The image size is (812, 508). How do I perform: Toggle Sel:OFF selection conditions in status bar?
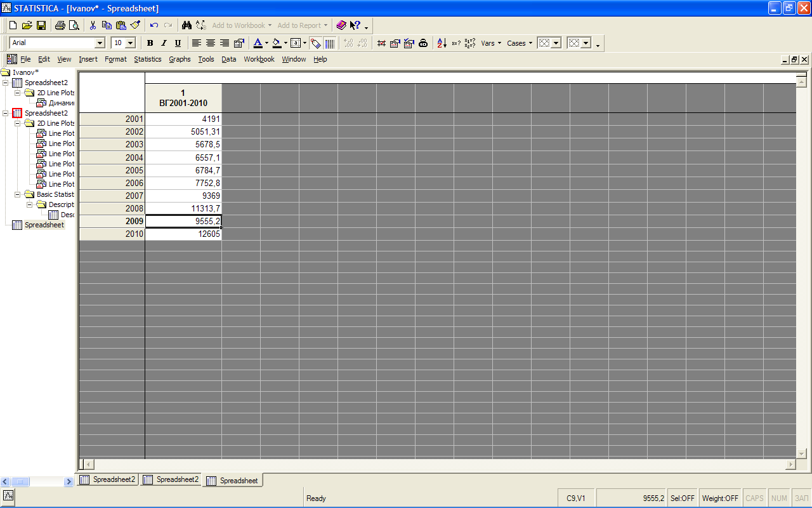click(683, 498)
